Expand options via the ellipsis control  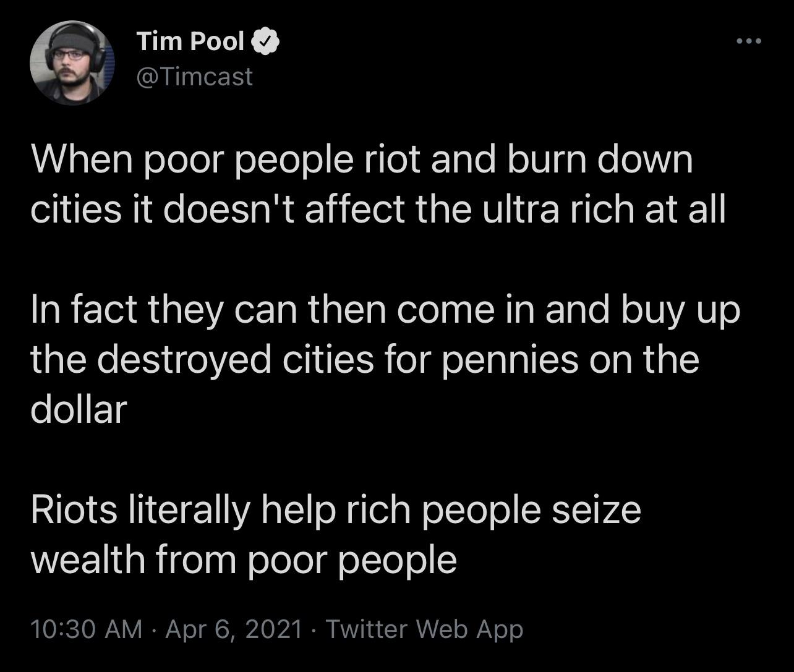[748, 41]
